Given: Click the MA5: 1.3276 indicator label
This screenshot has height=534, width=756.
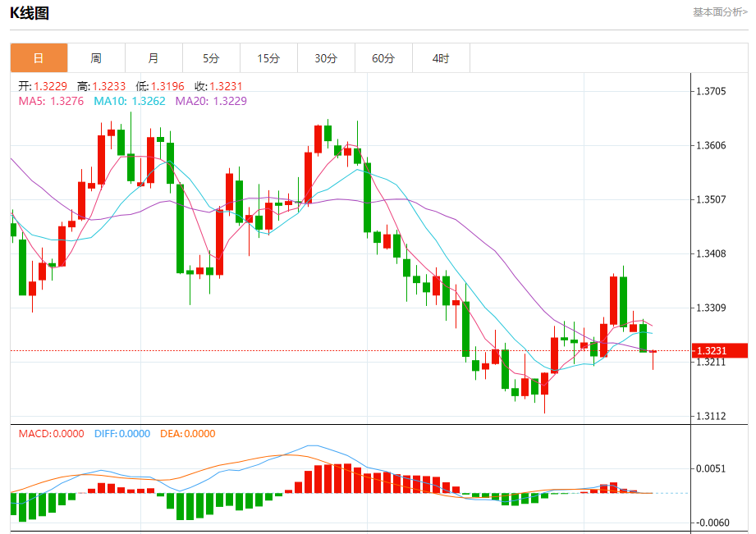Looking at the screenshot, I should click(51, 101).
